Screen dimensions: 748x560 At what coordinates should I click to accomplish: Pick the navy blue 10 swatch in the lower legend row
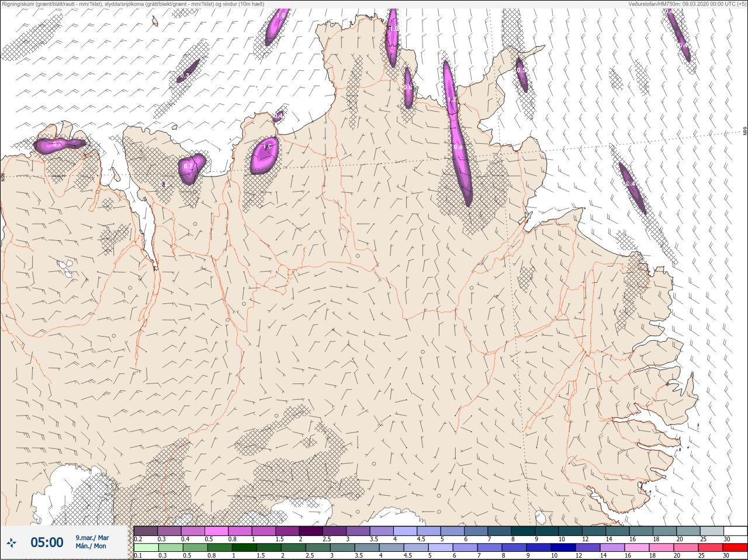click(x=564, y=548)
